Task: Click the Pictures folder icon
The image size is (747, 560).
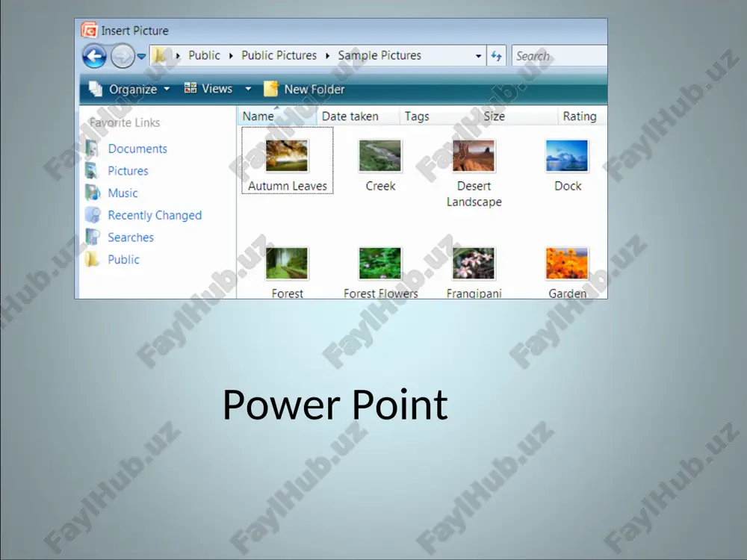Action: click(93, 170)
